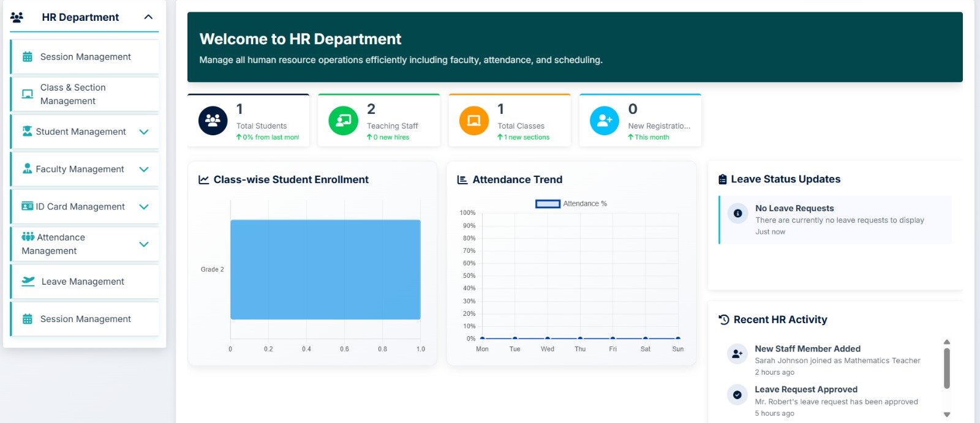Open Faculty Management menu item
The height and width of the screenshot is (423, 980).
[x=85, y=169]
